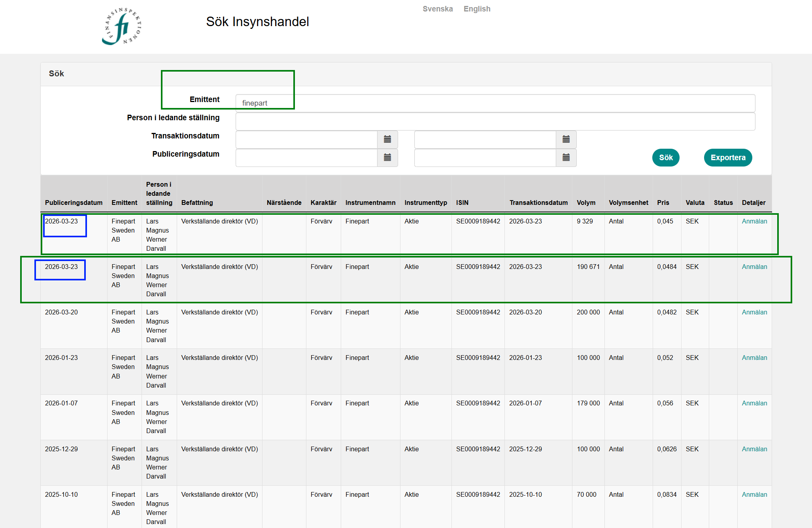Open Anmälan link for 2025-10-10 transaction
The width and height of the screenshot is (812, 528).
[x=754, y=494]
